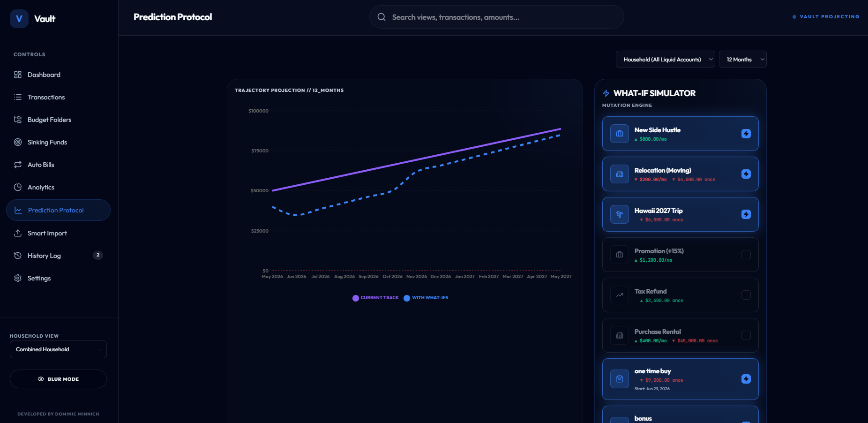
Task: Click the Vault V logo icon
Action: click(x=19, y=19)
